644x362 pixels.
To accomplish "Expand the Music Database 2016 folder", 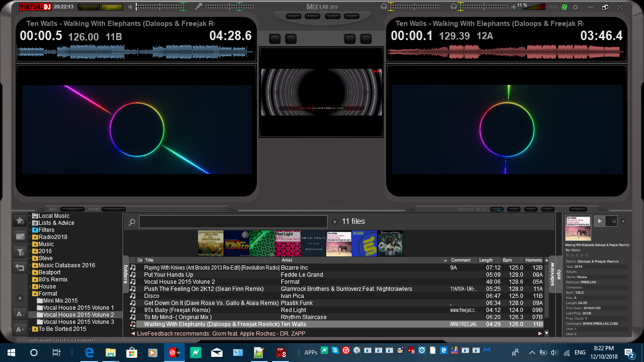I will 30,265.
